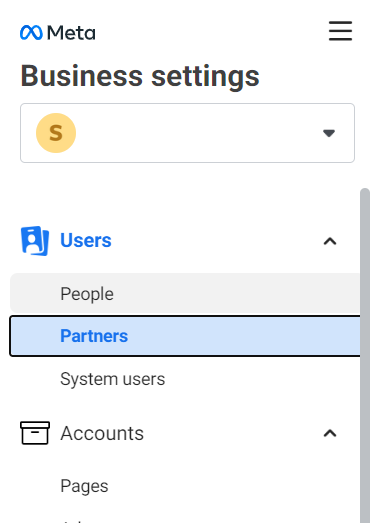Click the partially visible item below Pages
Image resolution: width=373 pixels, height=523 pixels.
[74, 521]
